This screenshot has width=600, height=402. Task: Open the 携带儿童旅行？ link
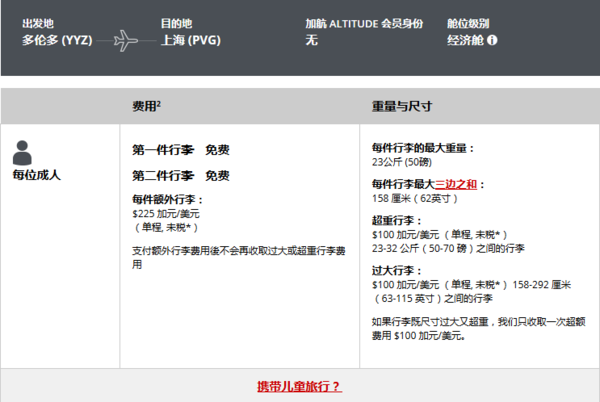[x=299, y=386]
